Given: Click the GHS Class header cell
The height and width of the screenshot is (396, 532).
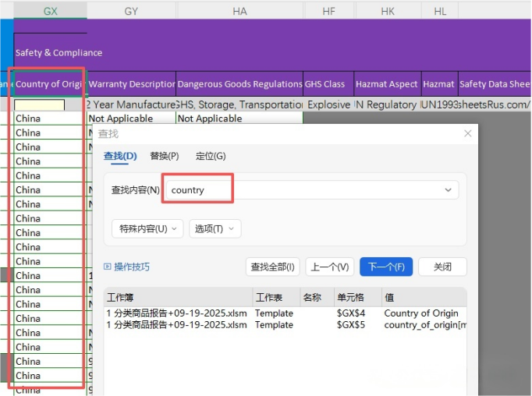Looking at the screenshot, I should 325,84.
